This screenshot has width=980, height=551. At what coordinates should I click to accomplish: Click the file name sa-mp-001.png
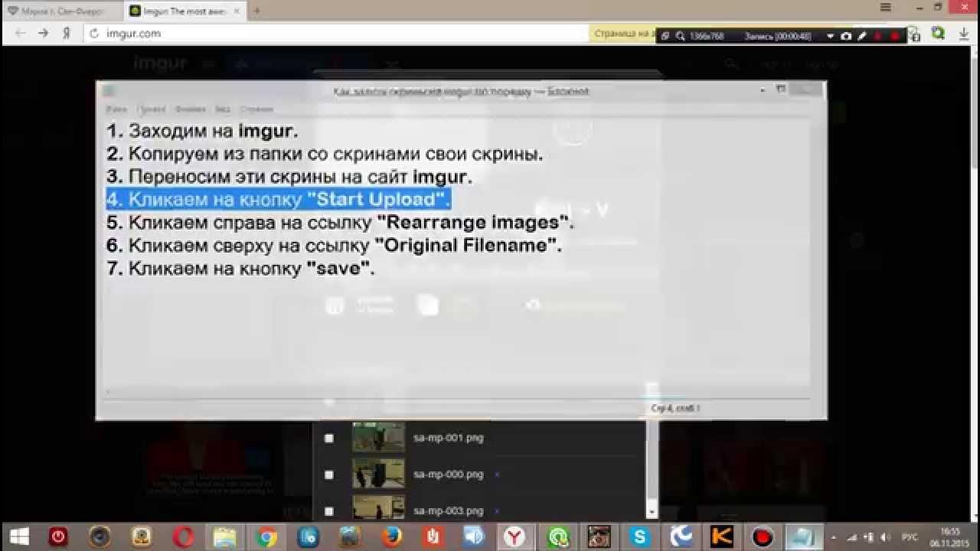click(448, 438)
